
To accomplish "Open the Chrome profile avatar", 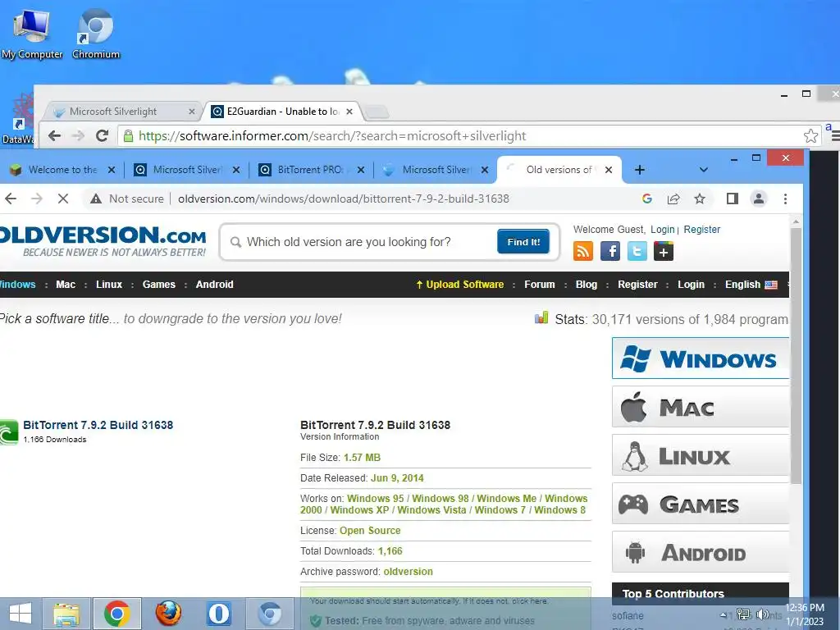I will pyautogui.click(x=759, y=199).
